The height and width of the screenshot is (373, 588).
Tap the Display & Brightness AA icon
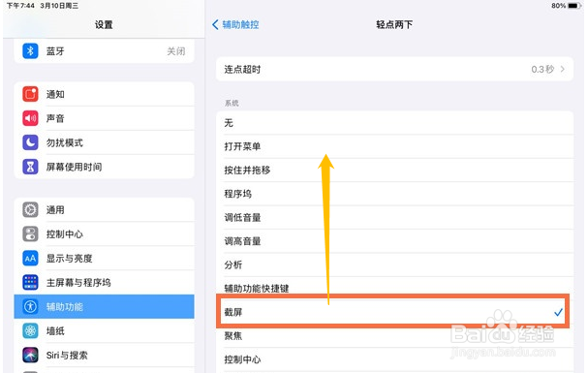[x=30, y=259]
